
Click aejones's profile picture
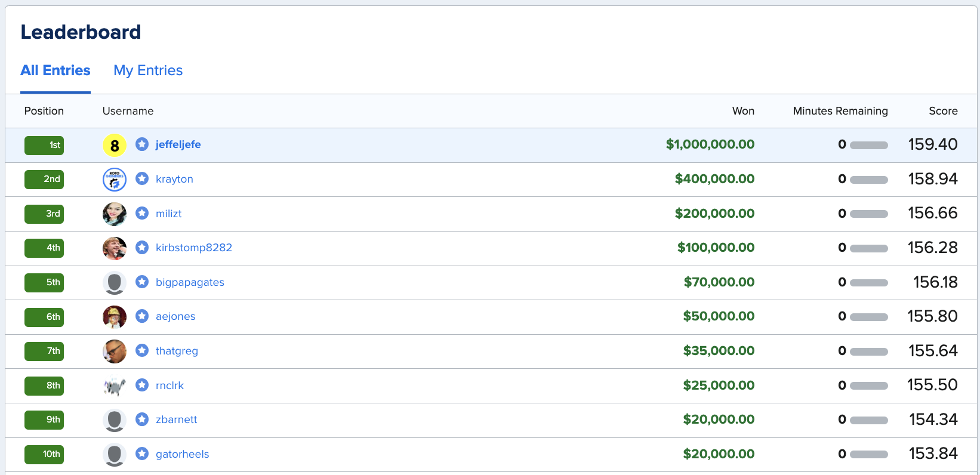pos(115,317)
